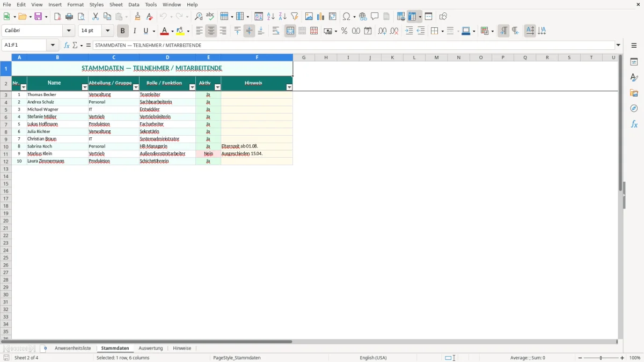Toggle Wrap Text
Image resolution: width=644 pixels, height=362 pixels.
click(x=276, y=31)
